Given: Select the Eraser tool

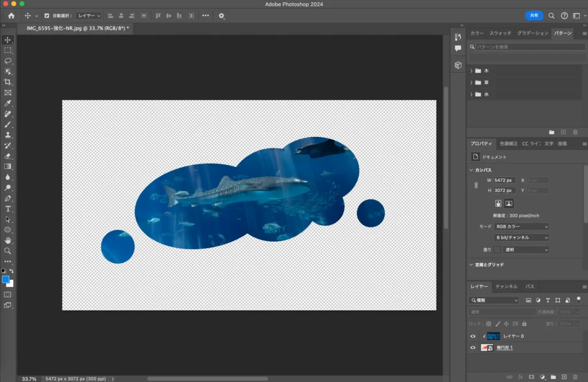Looking at the screenshot, I should pos(8,156).
